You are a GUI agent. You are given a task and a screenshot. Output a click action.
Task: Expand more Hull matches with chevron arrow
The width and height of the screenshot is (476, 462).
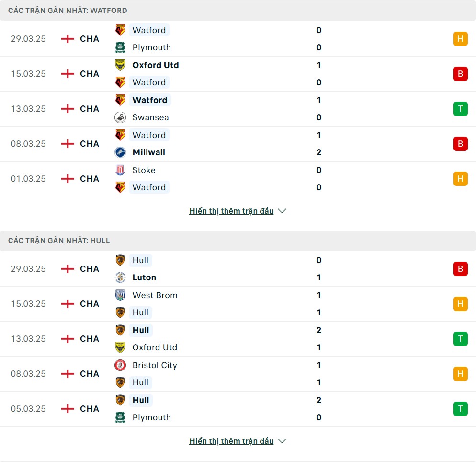pyautogui.click(x=282, y=441)
